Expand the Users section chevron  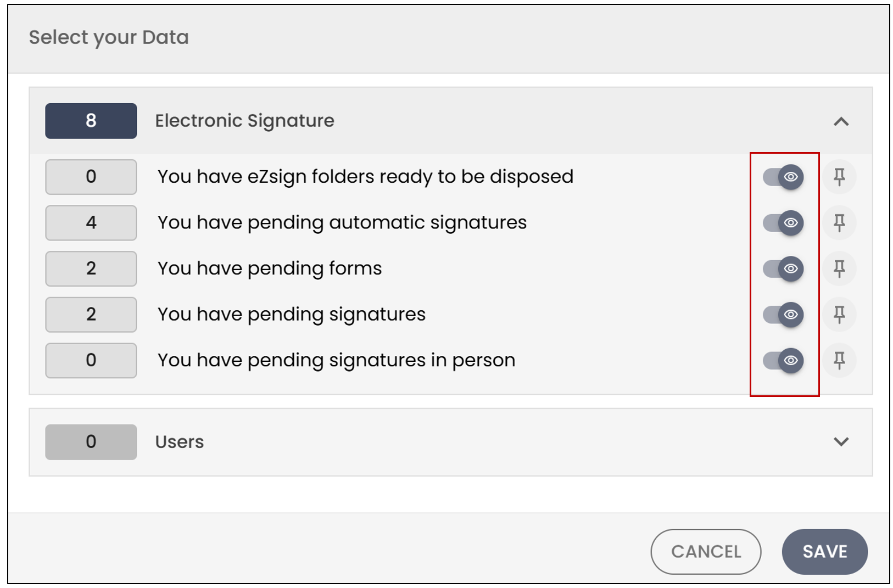pyautogui.click(x=841, y=441)
